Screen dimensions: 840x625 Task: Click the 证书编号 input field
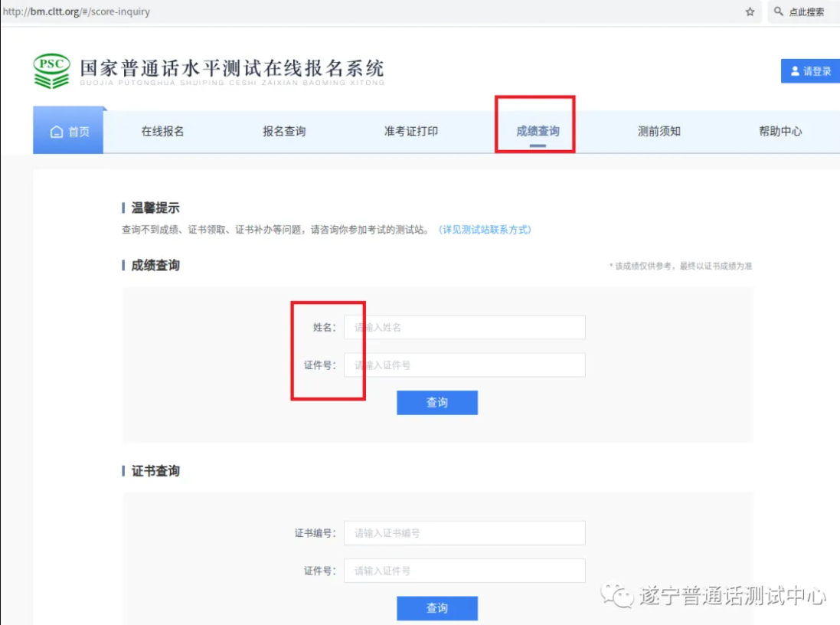[x=464, y=533]
